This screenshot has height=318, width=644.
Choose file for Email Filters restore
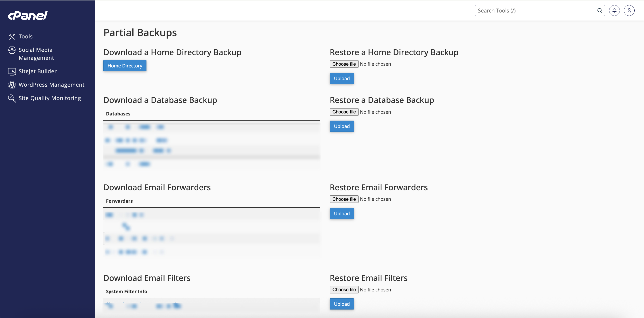tap(344, 290)
